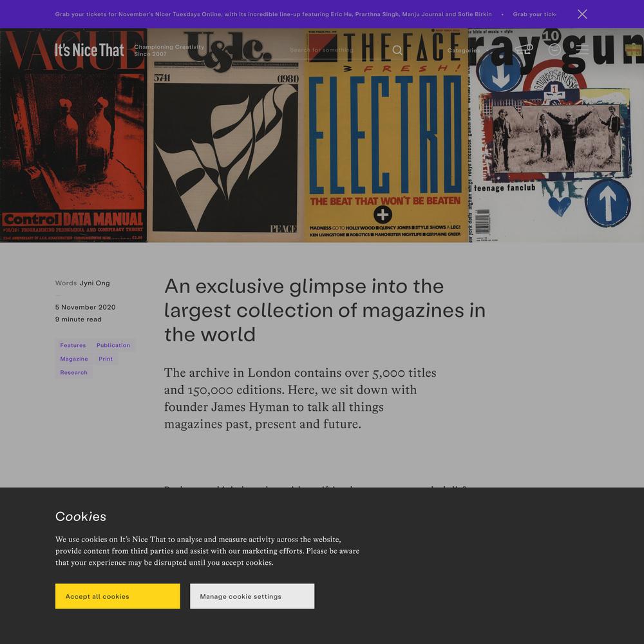This screenshot has width=644, height=644.
Task: View the U&lc magazine cover image
Action: [x=225, y=135]
